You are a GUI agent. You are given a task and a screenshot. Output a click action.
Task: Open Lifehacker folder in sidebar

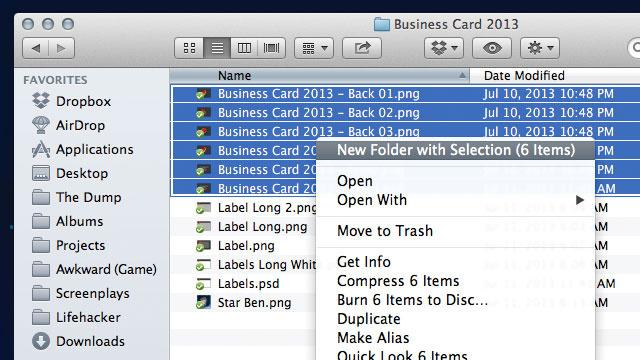76,318
